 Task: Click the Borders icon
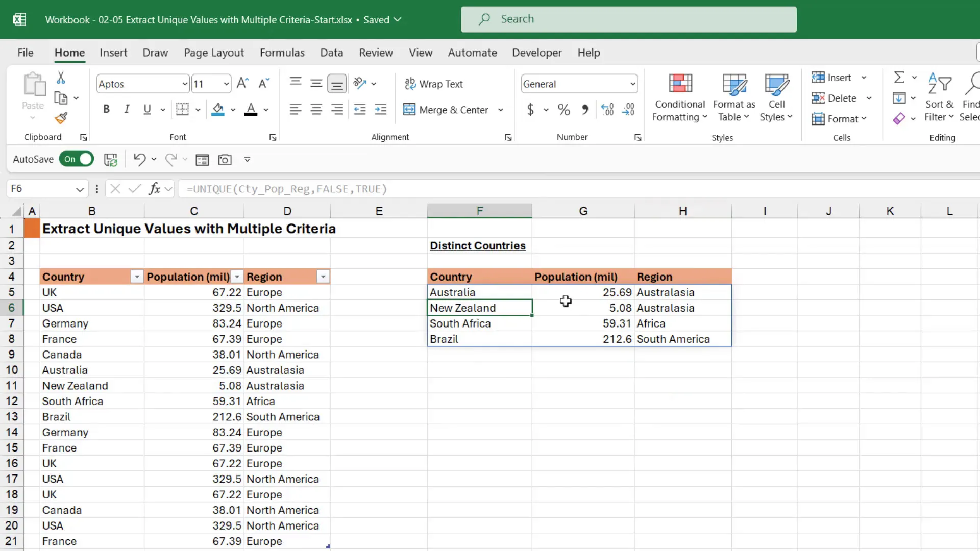click(x=182, y=109)
